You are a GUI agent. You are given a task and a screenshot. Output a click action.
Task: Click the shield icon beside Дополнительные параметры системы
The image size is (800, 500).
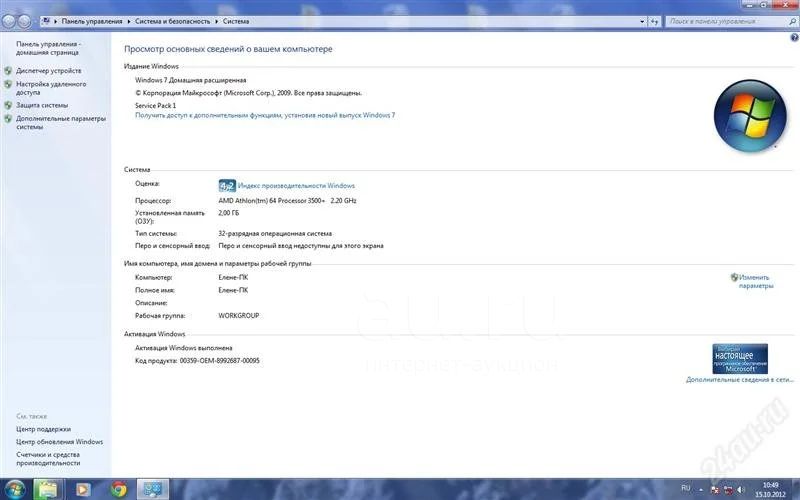click(8, 118)
